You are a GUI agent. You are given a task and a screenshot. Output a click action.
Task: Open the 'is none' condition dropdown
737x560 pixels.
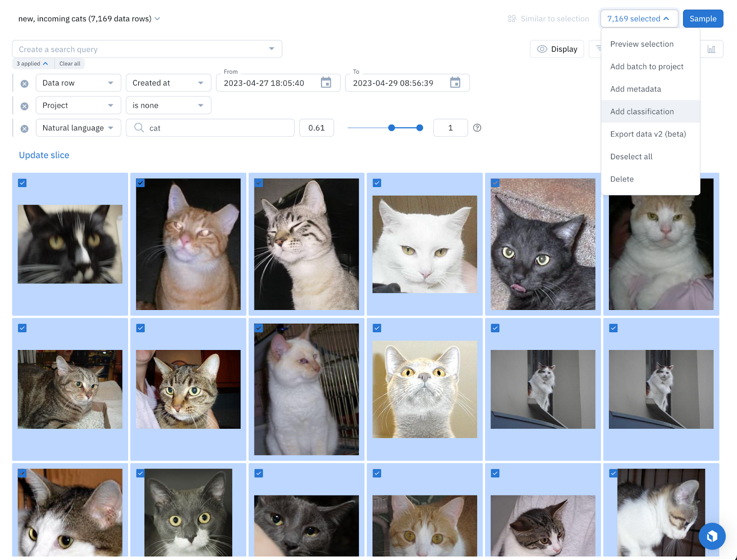pos(168,105)
